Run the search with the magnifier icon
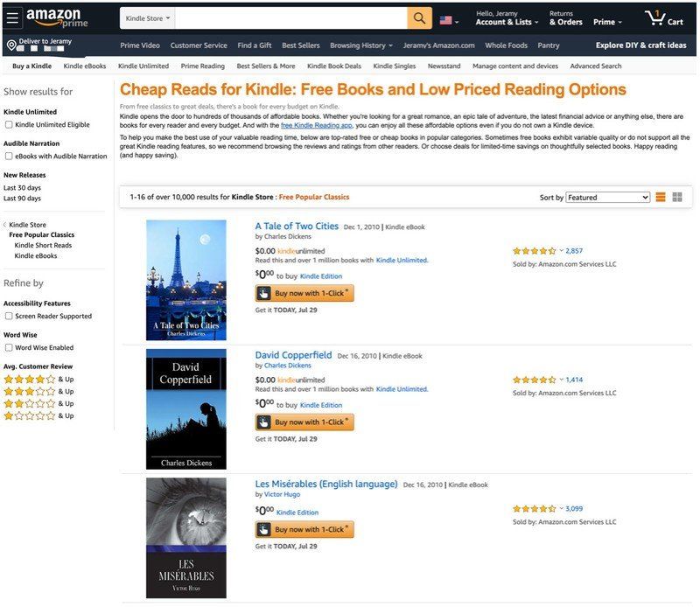 (x=418, y=17)
